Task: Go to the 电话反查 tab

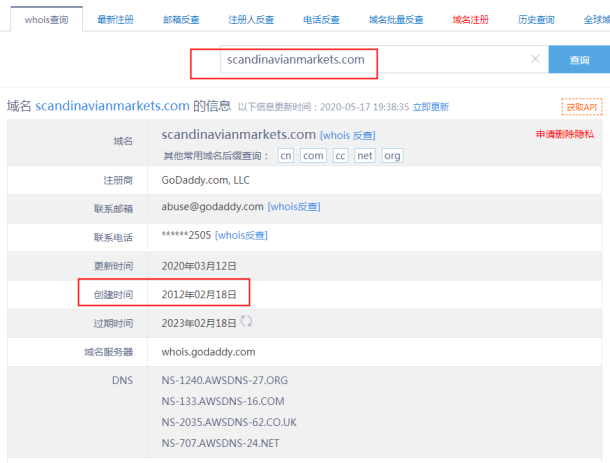Action: click(321, 19)
